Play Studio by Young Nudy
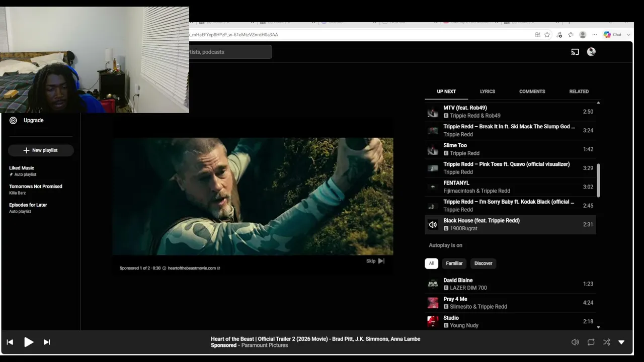This screenshot has height=362, width=644. click(x=510, y=321)
